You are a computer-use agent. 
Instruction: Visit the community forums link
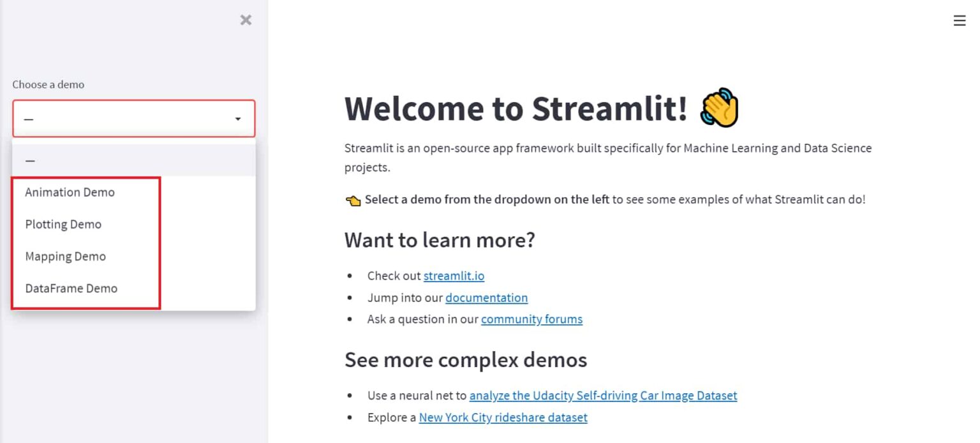(x=531, y=319)
